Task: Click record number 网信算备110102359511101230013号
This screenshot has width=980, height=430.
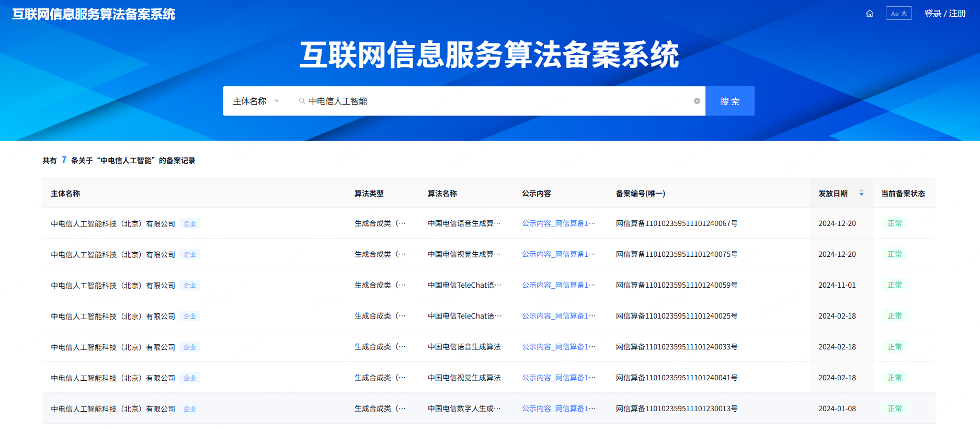Action: 677,409
